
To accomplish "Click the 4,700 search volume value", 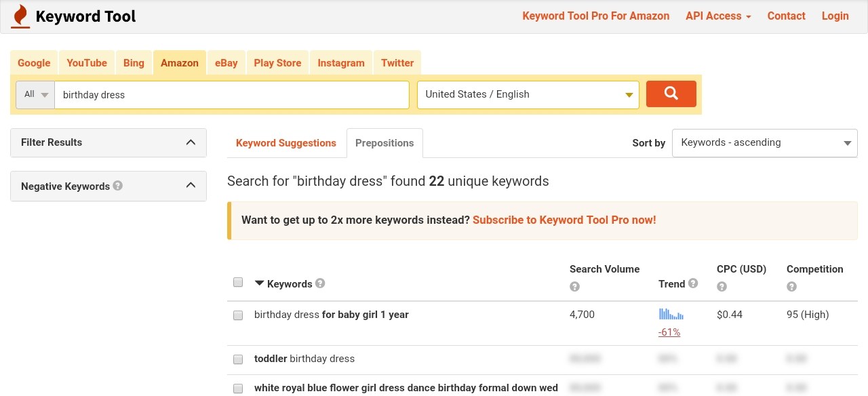I will (582, 315).
